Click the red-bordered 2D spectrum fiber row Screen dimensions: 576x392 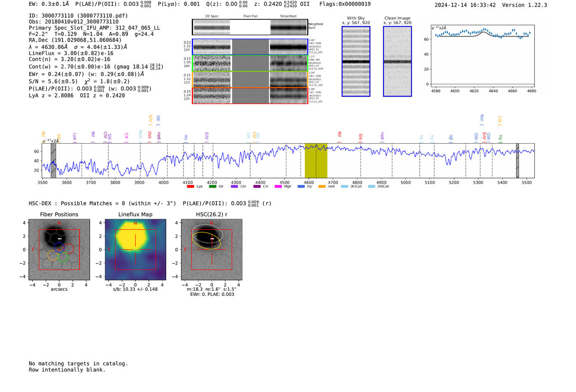click(250, 95)
